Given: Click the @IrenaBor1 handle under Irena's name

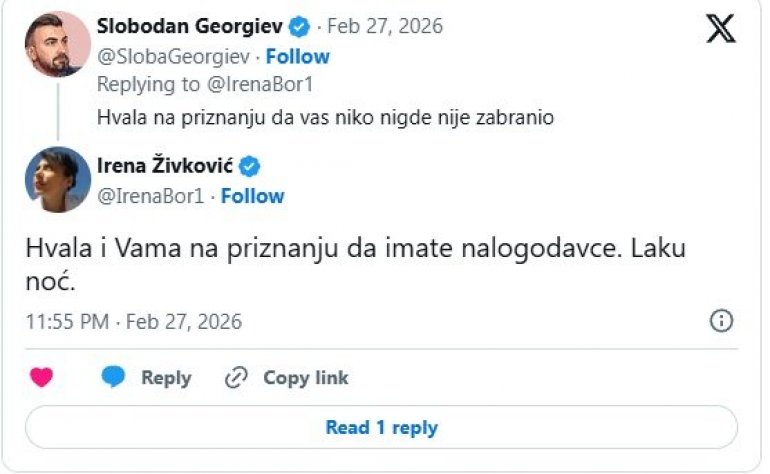Looking at the screenshot, I should click(150, 196).
